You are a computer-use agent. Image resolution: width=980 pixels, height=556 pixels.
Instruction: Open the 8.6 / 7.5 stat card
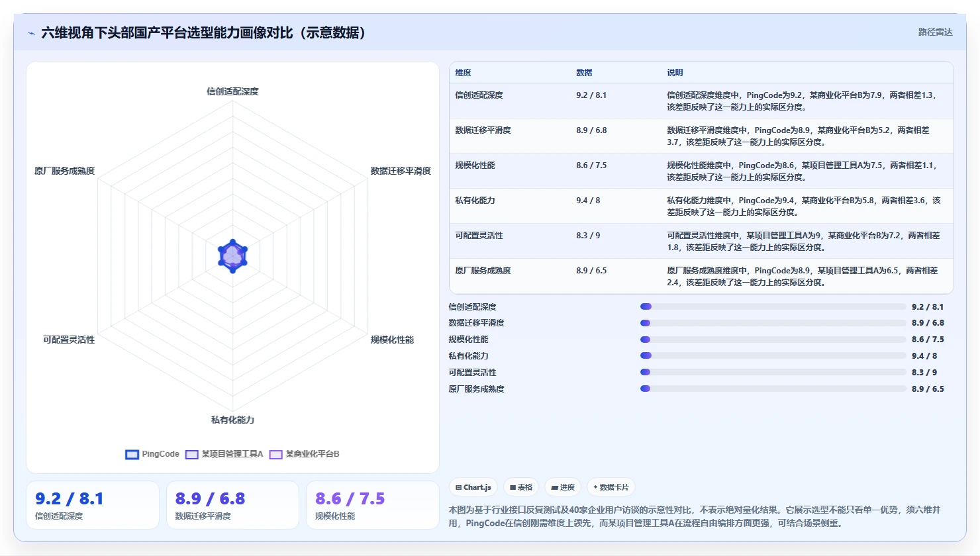pyautogui.click(x=373, y=505)
